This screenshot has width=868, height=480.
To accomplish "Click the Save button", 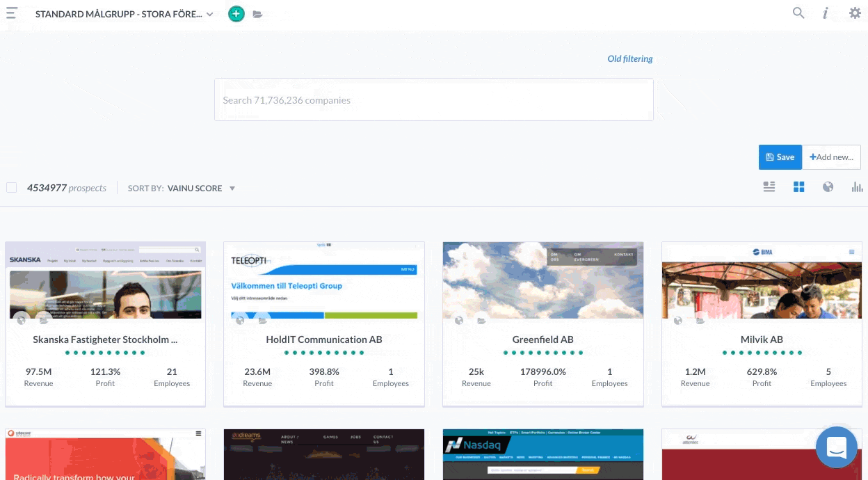I will click(780, 157).
